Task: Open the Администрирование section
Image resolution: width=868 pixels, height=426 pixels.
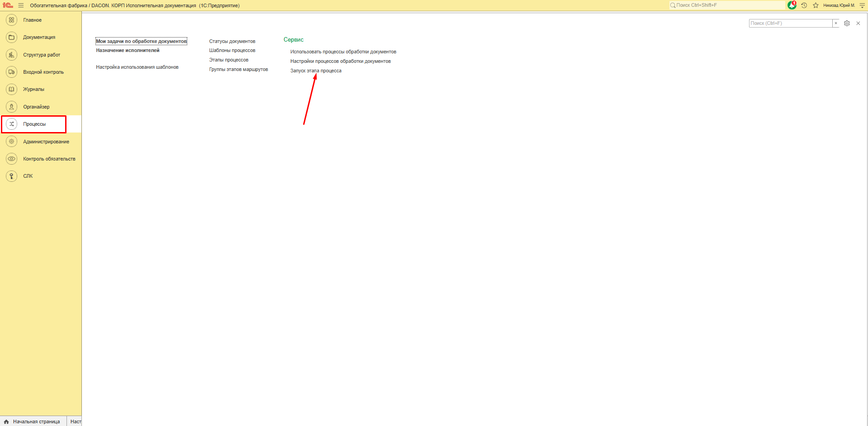Action: (46, 142)
